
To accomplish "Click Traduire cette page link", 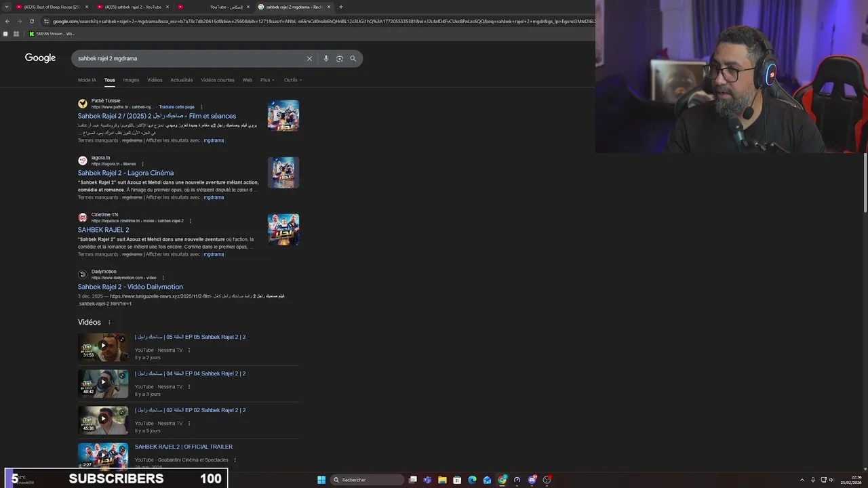I will [x=176, y=107].
